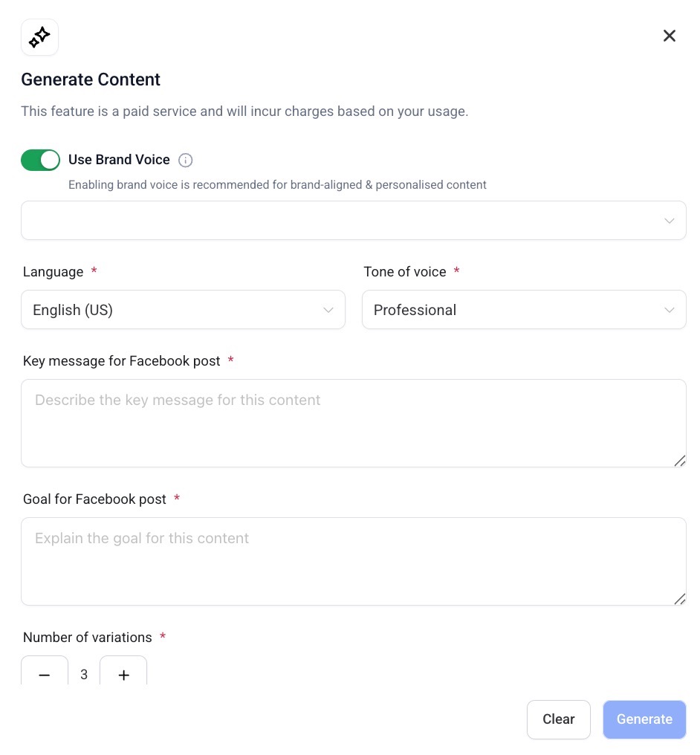Click the Goal for Facebook post field
The width and height of the screenshot is (700, 755).
coord(353,561)
